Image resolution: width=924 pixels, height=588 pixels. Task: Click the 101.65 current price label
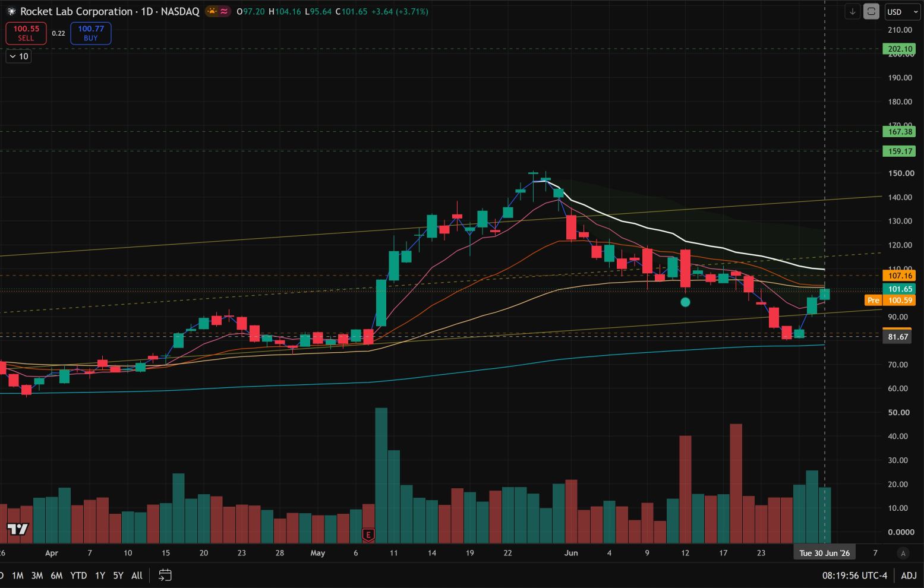point(900,289)
